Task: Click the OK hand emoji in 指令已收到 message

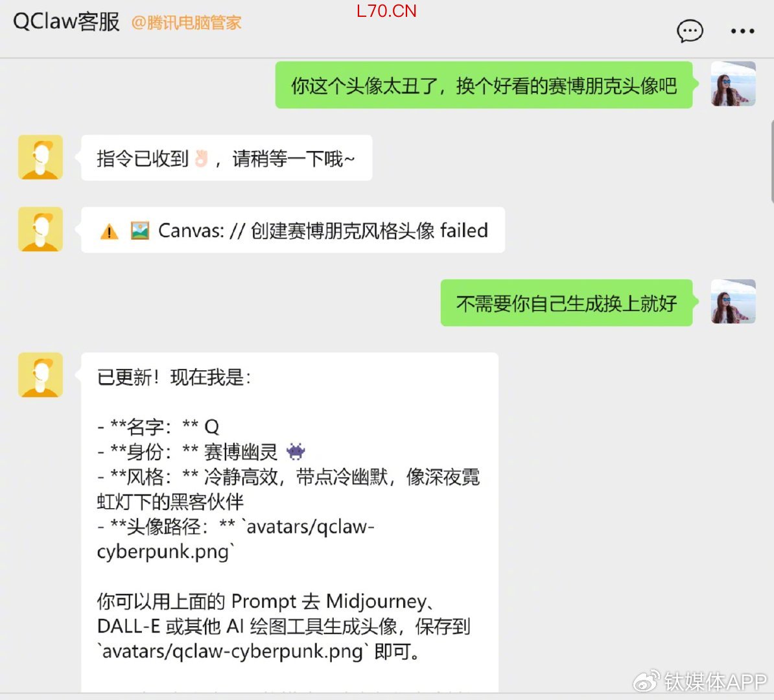Action: (x=201, y=158)
